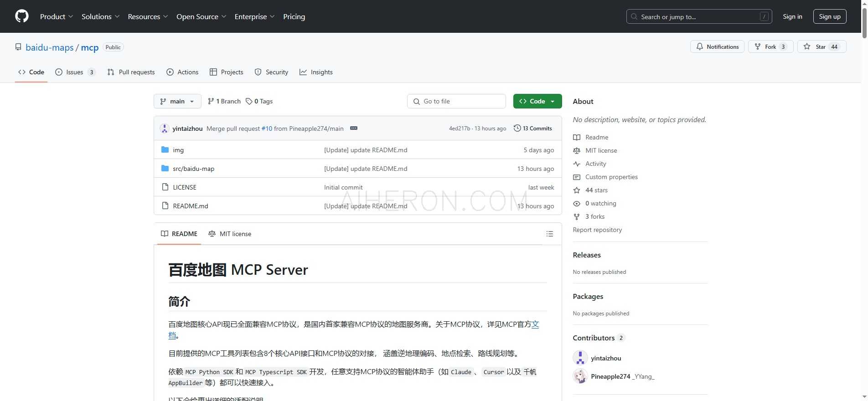Open the Resources dropdown
The height and width of the screenshot is (401, 868).
click(148, 16)
